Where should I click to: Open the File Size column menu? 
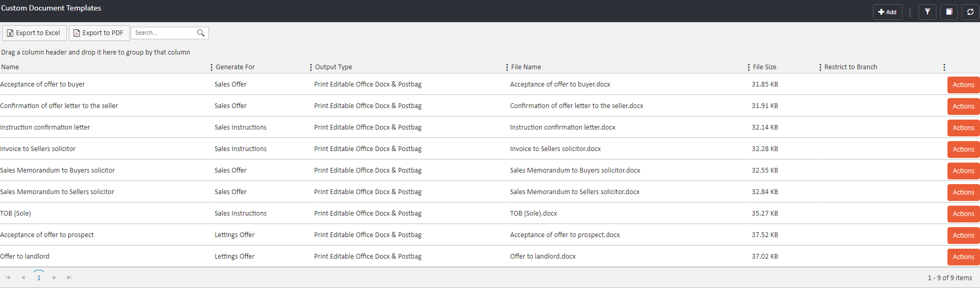pos(749,67)
